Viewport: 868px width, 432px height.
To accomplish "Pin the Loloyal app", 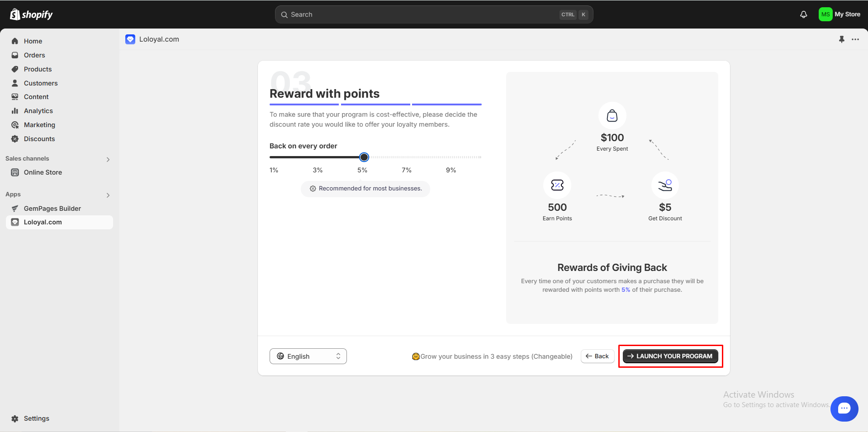I will (x=841, y=39).
